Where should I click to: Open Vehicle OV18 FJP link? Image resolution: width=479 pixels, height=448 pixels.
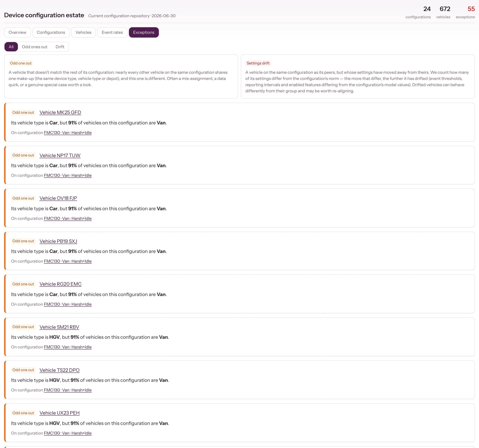[x=58, y=198]
